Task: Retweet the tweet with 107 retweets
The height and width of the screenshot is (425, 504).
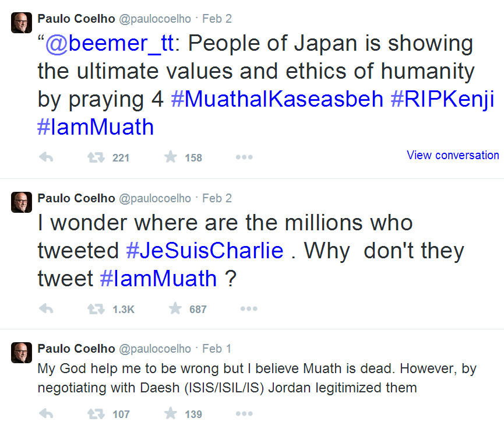Action: (x=96, y=414)
